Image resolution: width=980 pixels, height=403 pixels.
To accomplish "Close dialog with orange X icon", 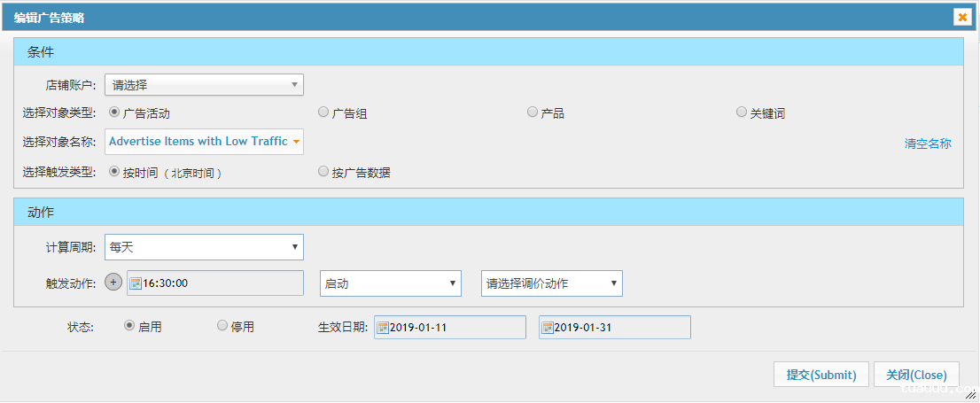I will pyautogui.click(x=961, y=17).
